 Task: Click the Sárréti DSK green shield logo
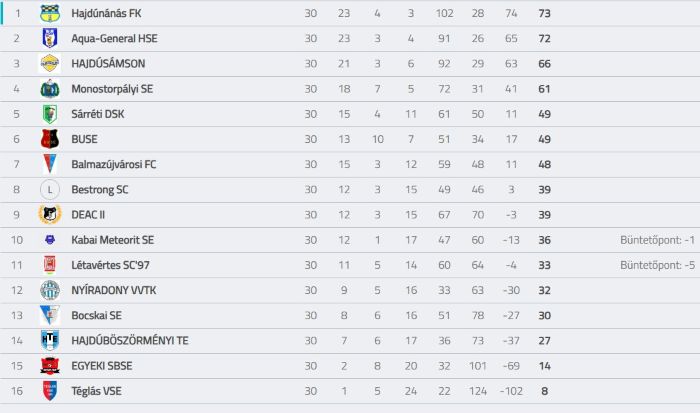tap(50, 114)
